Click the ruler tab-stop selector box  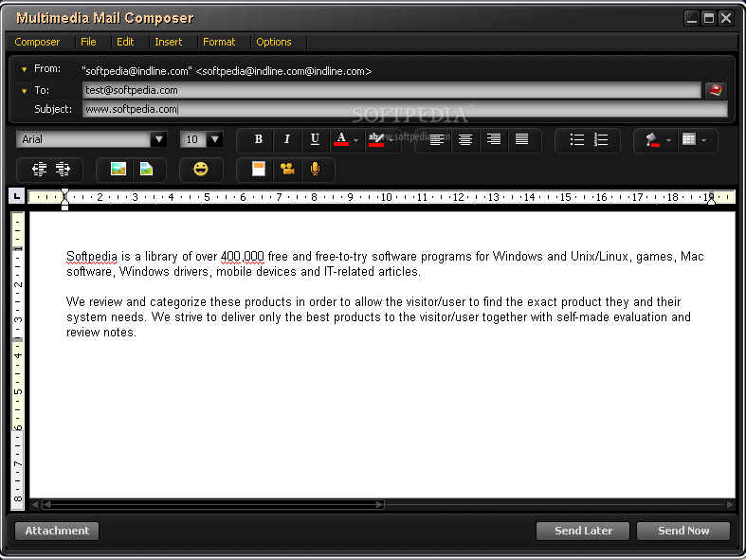(17, 196)
